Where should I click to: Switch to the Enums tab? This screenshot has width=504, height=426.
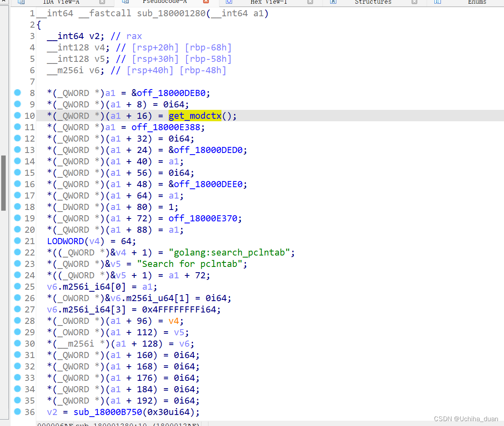coord(476,2)
